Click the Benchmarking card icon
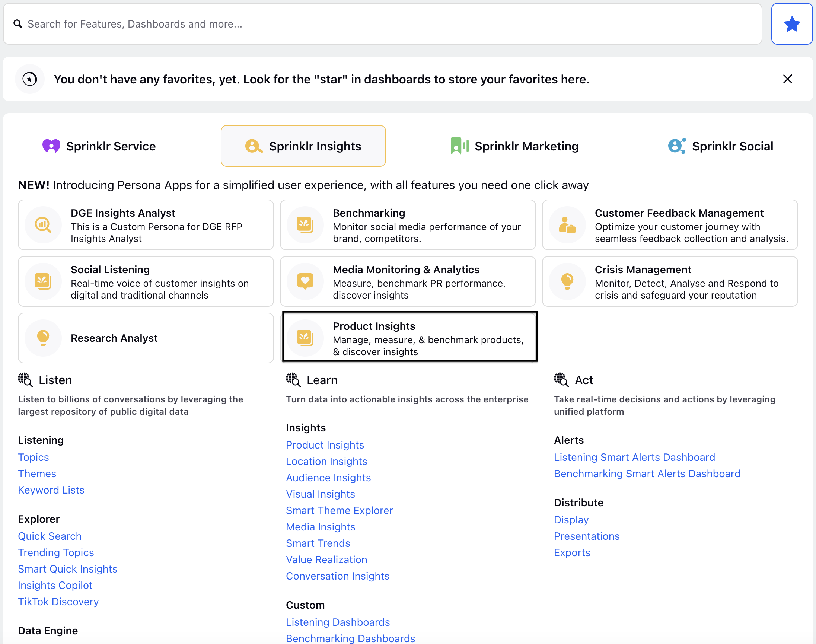The width and height of the screenshot is (816, 644). click(x=305, y=225)
